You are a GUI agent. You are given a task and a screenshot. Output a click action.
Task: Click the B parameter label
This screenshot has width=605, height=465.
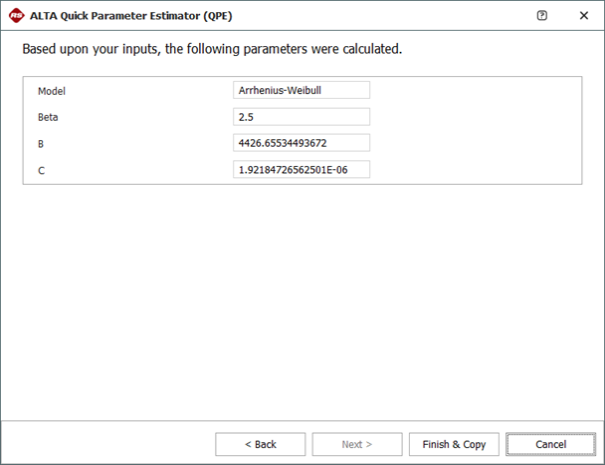click(x=41, y=144)
